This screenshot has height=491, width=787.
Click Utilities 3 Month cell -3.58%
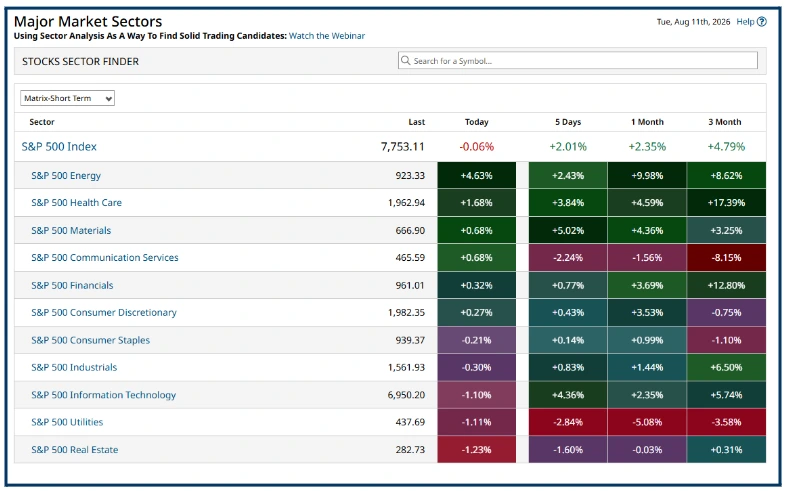pyautogui.click(x=726, y=422)
